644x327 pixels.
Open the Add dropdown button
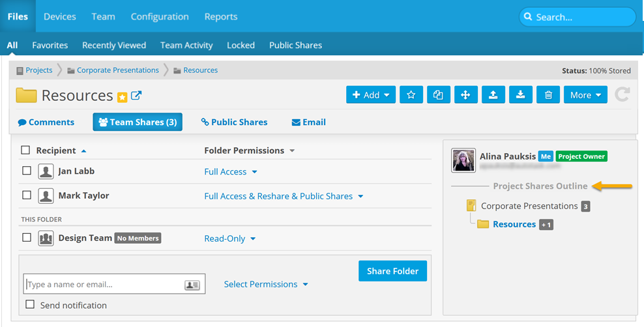(371, 95)
